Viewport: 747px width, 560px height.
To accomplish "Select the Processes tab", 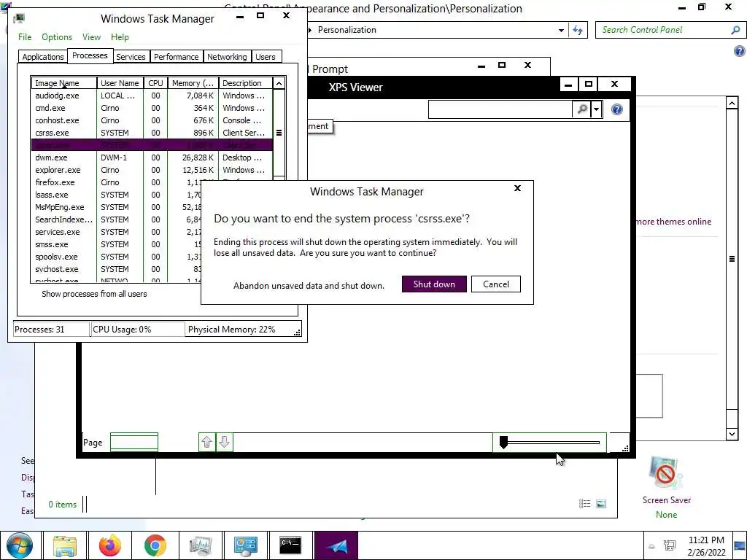I will [x=90, y=55].
